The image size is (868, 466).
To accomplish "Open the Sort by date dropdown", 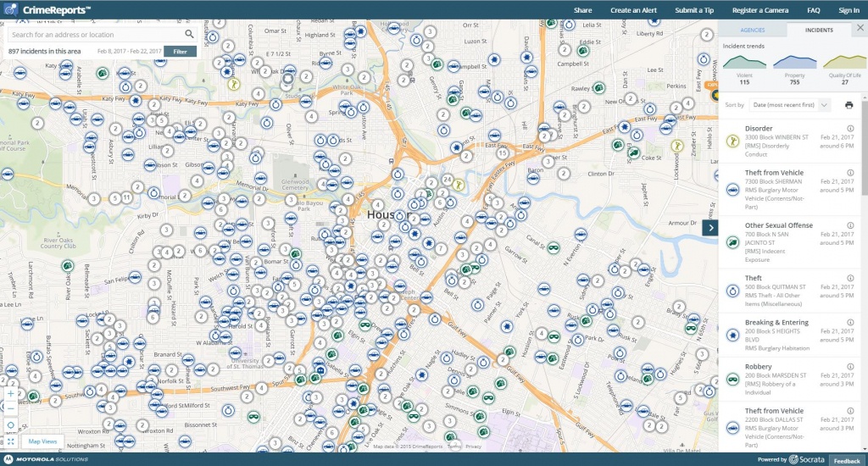I will [x=789, y=105].
